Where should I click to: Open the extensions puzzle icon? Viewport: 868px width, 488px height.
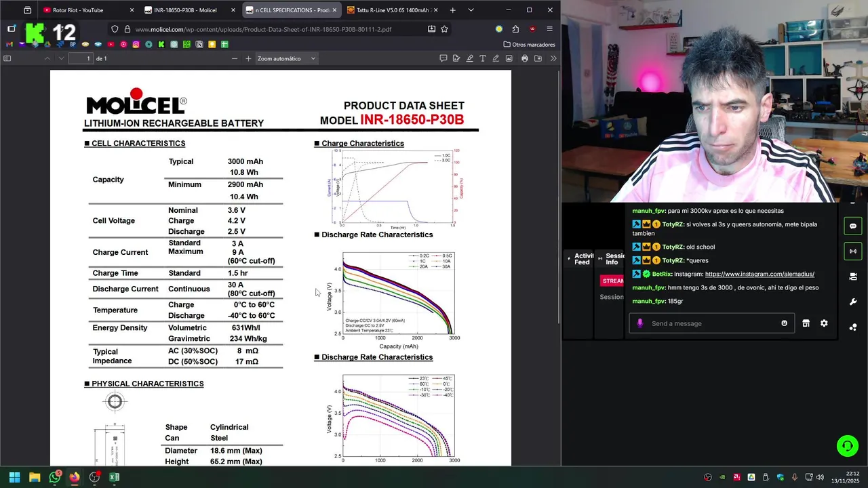(x=515, y=29)
